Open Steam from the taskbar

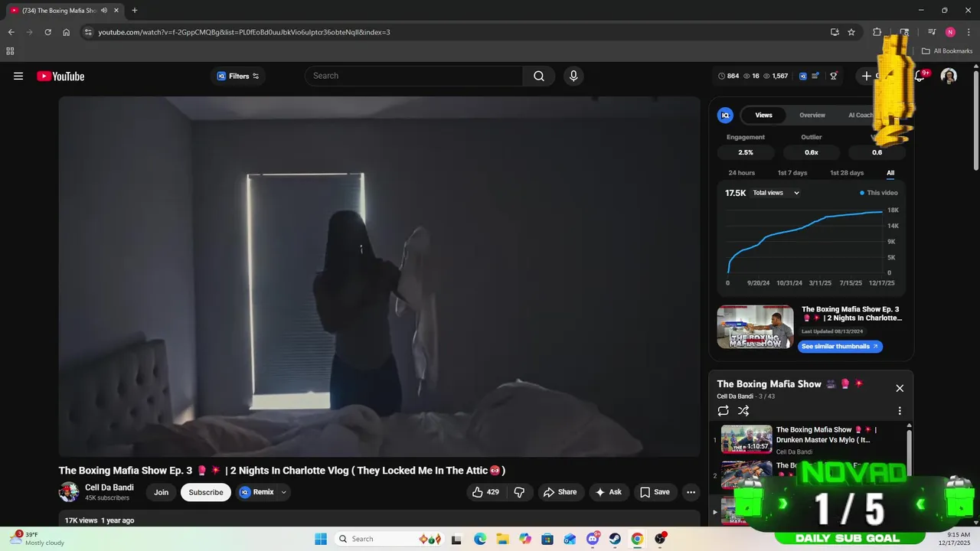pyautogui.click(x=615, y=539)
